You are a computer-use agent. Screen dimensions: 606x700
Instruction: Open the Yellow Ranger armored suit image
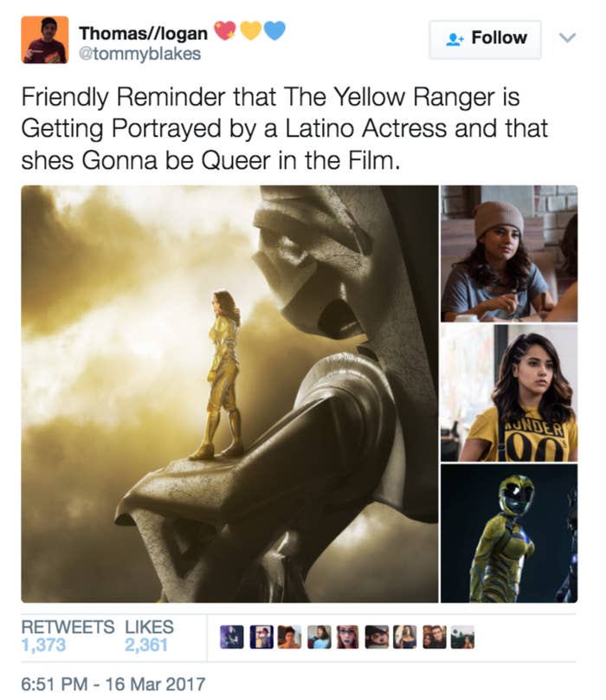(509, 534)
